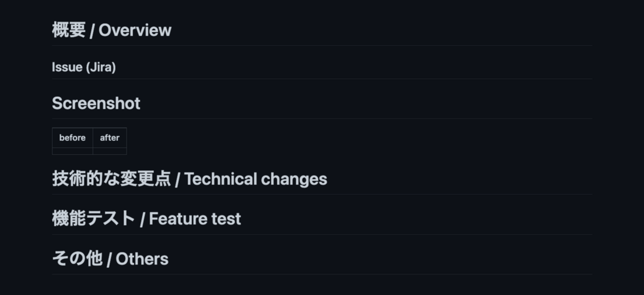Click the word Overview in the heading
The height and width of the screenshot is (295, 644).
[x=135, y=30]
